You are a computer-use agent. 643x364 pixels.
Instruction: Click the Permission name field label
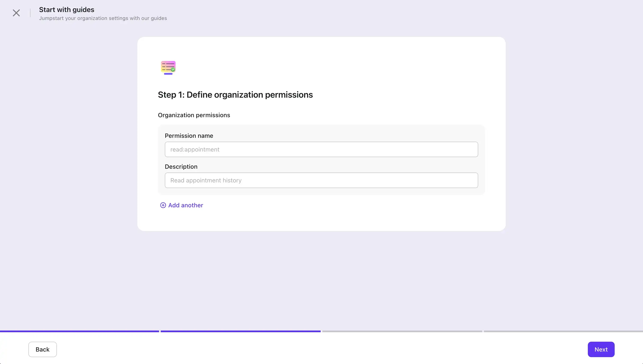coord(189,136)
